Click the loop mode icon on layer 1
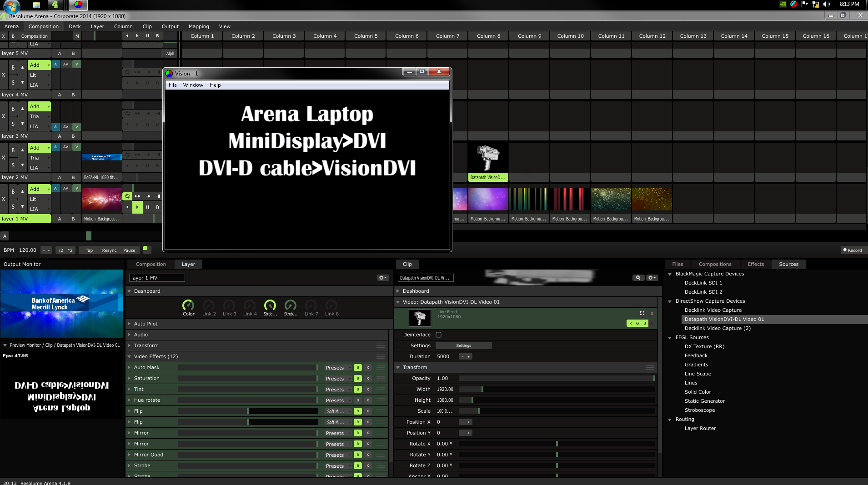 (127, 196)
